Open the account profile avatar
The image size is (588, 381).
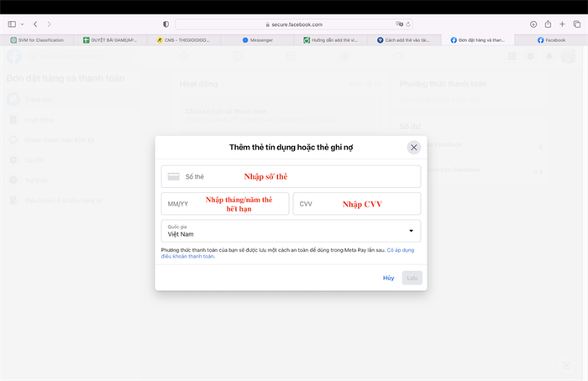(x=568, y=56)
